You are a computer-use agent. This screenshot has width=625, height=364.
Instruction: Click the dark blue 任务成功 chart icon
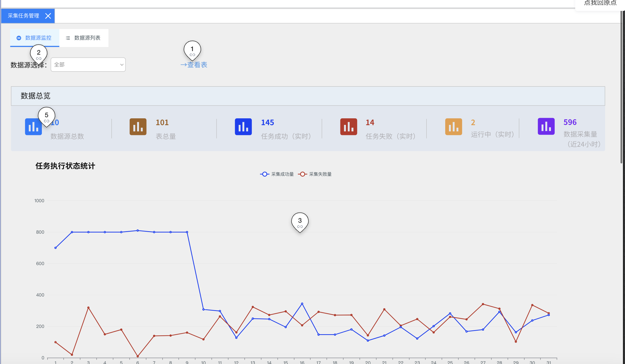(243, 127)
